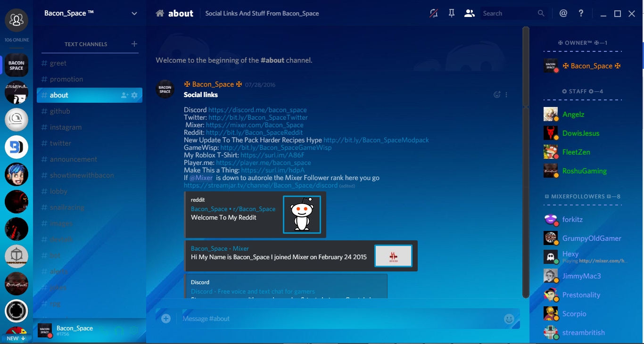Enlarge the reddit Snoo embed thumbnail

302,214
